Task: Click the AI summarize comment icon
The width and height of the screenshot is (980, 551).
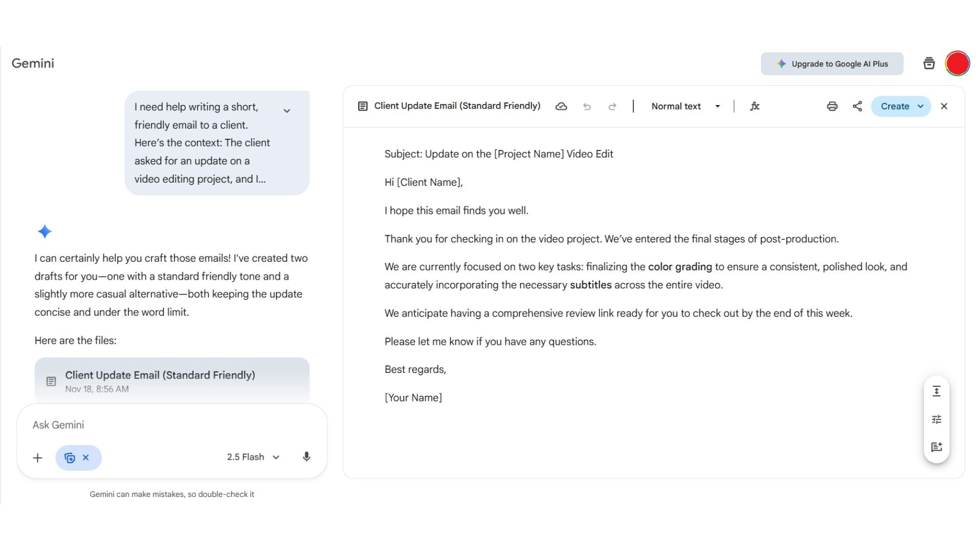Action: point(937,447)
